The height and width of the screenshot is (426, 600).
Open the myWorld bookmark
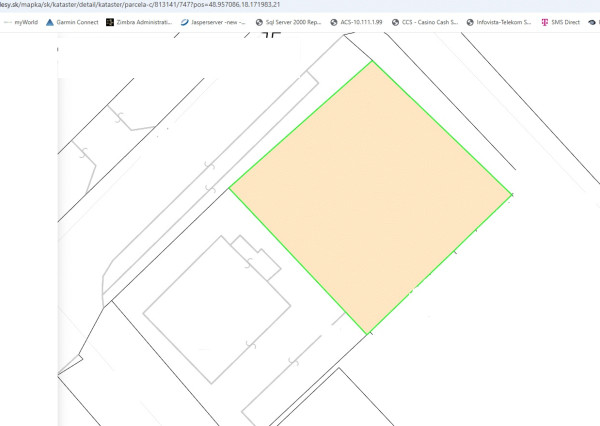(x=25, y=21)
